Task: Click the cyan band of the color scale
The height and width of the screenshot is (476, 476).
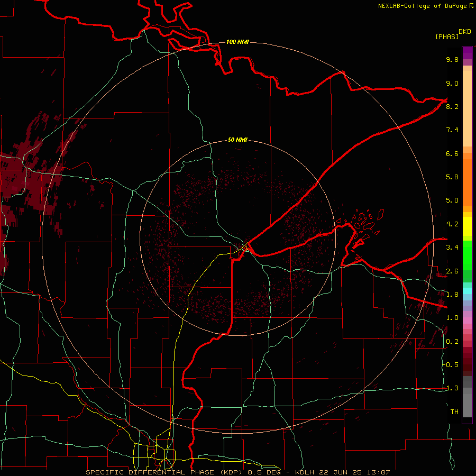Action: point(467,291)
